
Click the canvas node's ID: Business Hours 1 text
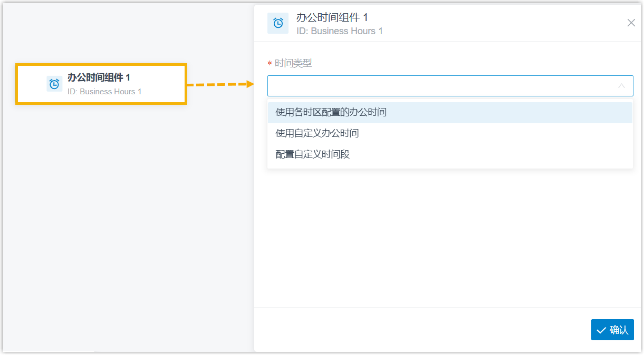coord(104,92)
